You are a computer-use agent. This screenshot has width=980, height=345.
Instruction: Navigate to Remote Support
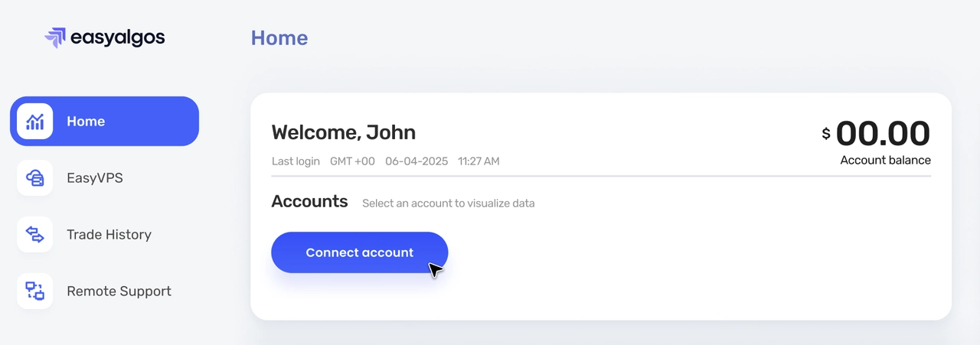tap(119, 291)
